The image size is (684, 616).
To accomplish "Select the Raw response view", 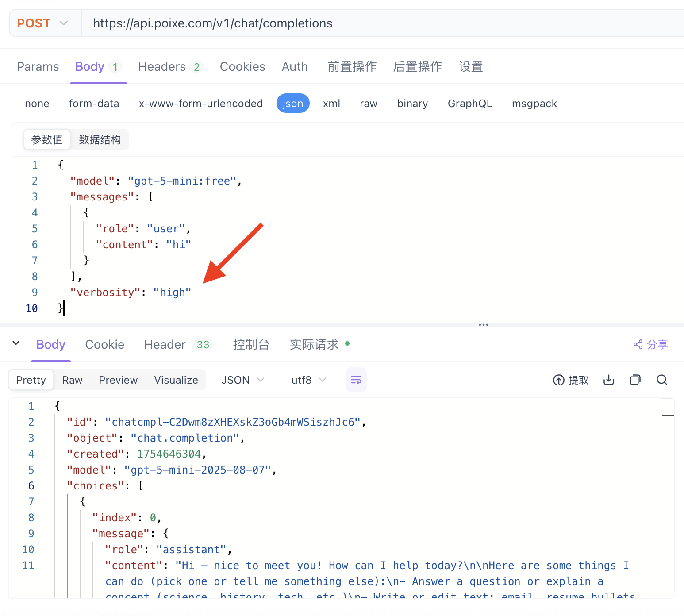I will [x=72, y=380].
